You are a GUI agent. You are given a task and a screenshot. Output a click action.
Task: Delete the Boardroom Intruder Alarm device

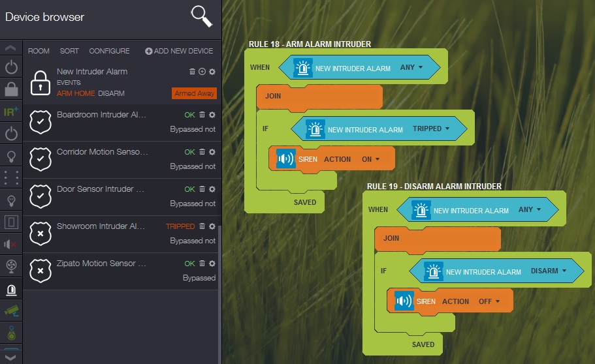pos(202,115)
